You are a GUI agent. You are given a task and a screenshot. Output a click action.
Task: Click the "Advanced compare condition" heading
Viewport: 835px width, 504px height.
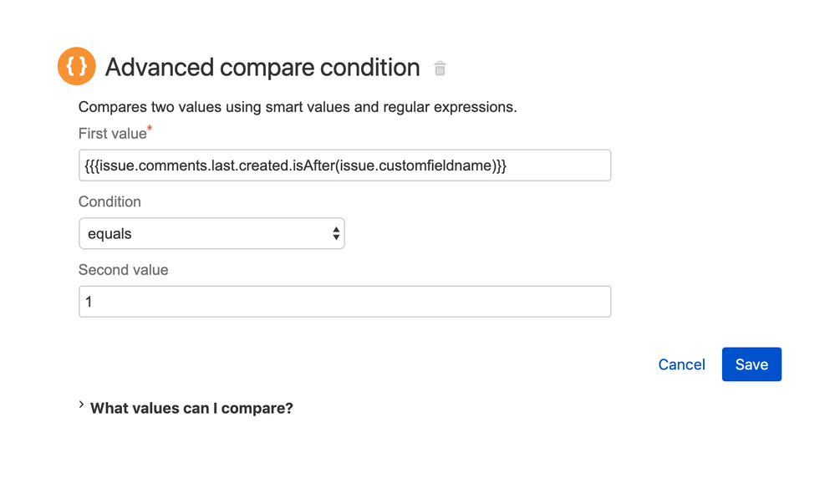[x=262, y=68]
